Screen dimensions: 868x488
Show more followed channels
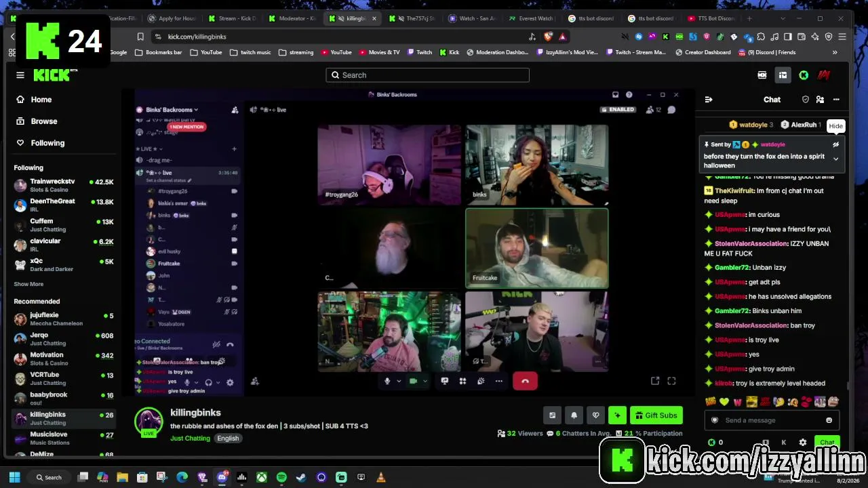click(28, 284)
